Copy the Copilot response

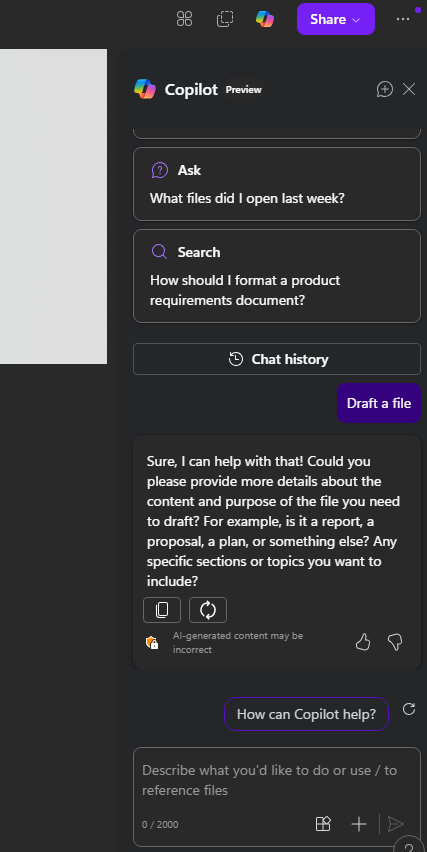pos(162,610)
